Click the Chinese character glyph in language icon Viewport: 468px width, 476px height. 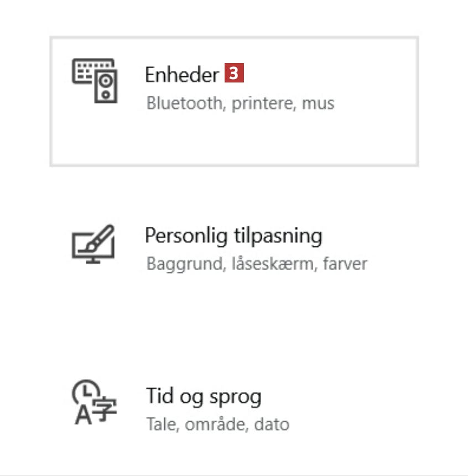(104, 408)
